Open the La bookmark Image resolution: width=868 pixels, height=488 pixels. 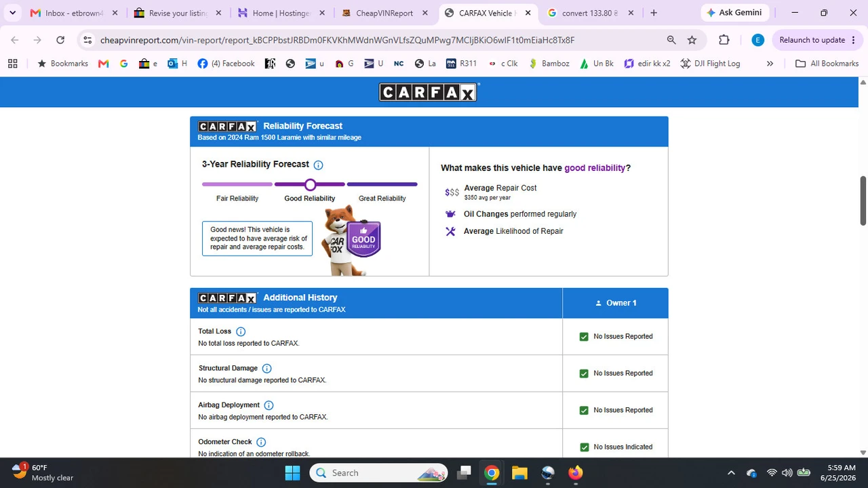coord(425,64)
